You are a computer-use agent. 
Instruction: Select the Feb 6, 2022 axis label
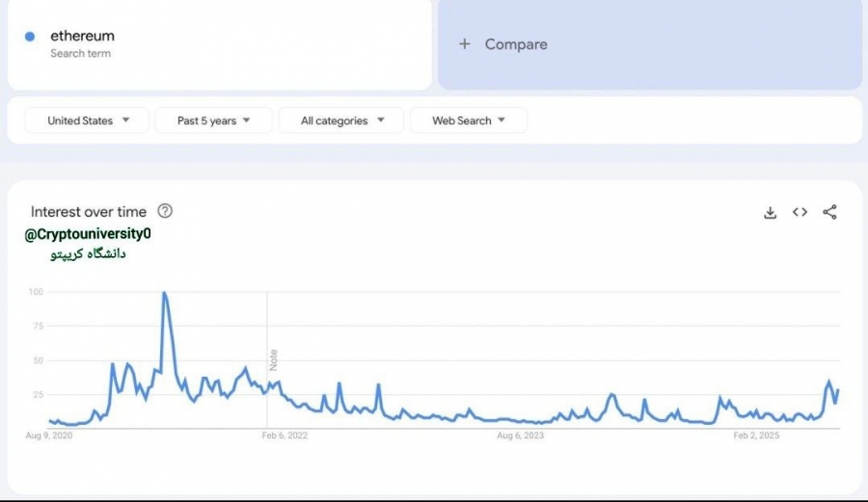285,436
